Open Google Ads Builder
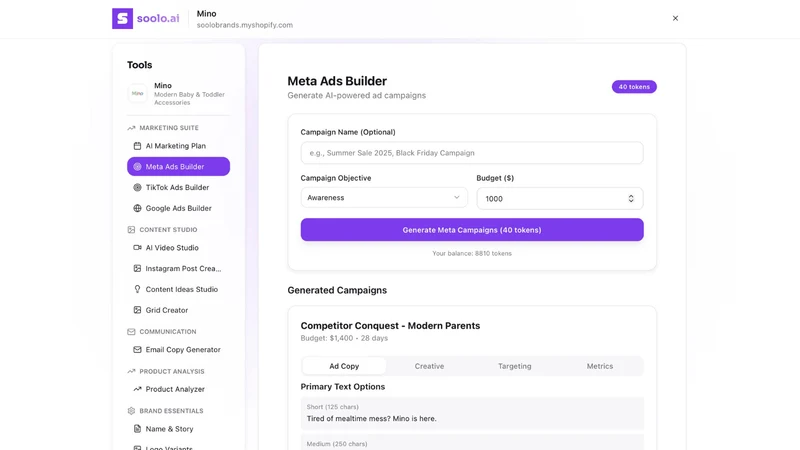The width and height of the screenshot is (800, 450). click(179, 208)
